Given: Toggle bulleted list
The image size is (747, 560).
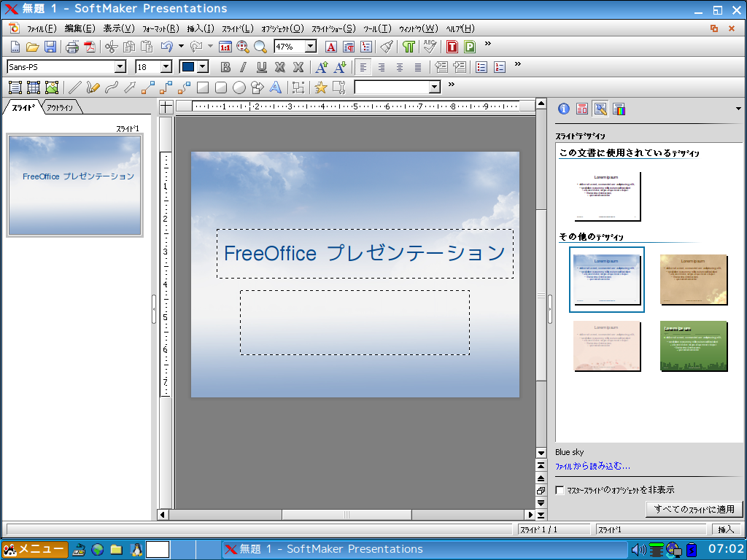Looking at the screenshot, I should [481, 67].
